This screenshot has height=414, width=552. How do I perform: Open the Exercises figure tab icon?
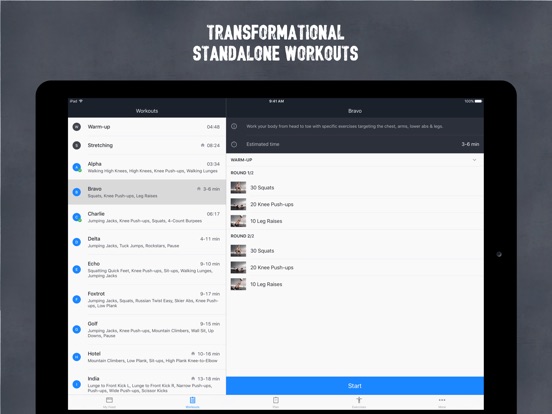359,400
